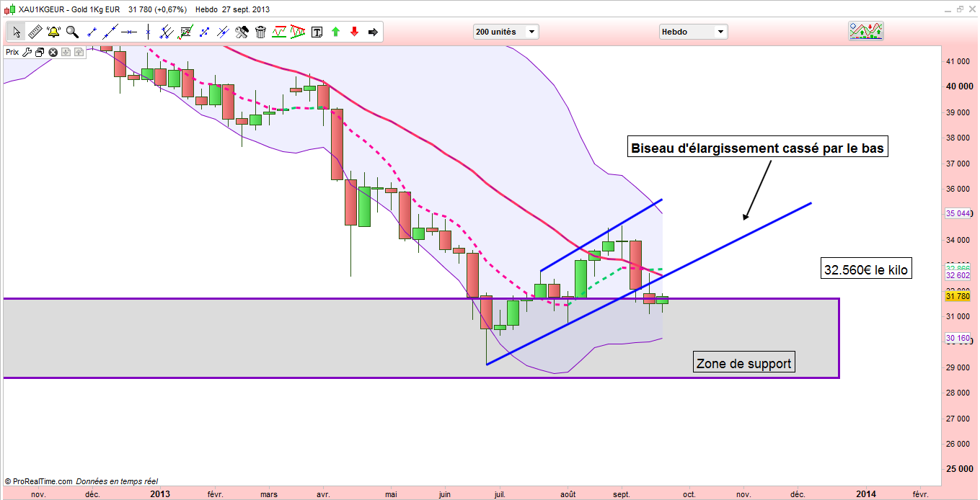Image resolution: width=980 pixels, height=500 pixels.
Task: Close the Prix panel with X icon
Action: pyautogui.click(x=53, y=52)
